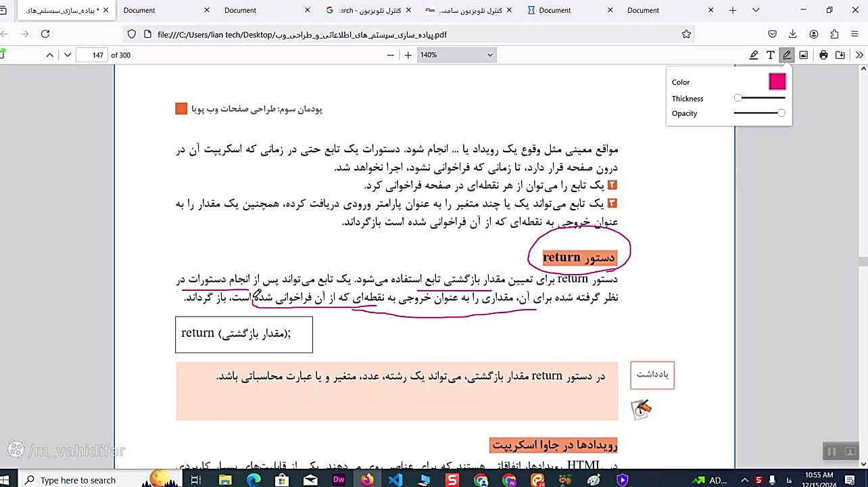
Task: Open the Firefox account menu
Action: [814, 34]
